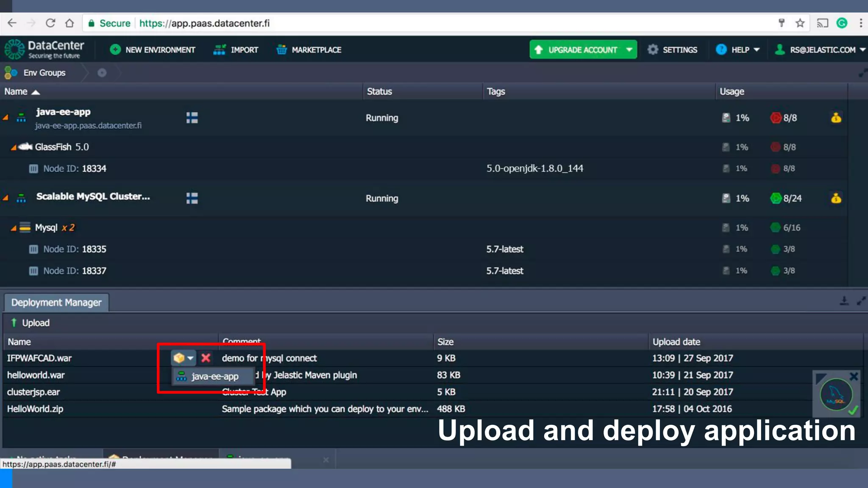Screen dimensions: 868x488
Task: Expand Upgrade Account dropdown arrow
Action: pyautogui.click(x=629, y=50)
